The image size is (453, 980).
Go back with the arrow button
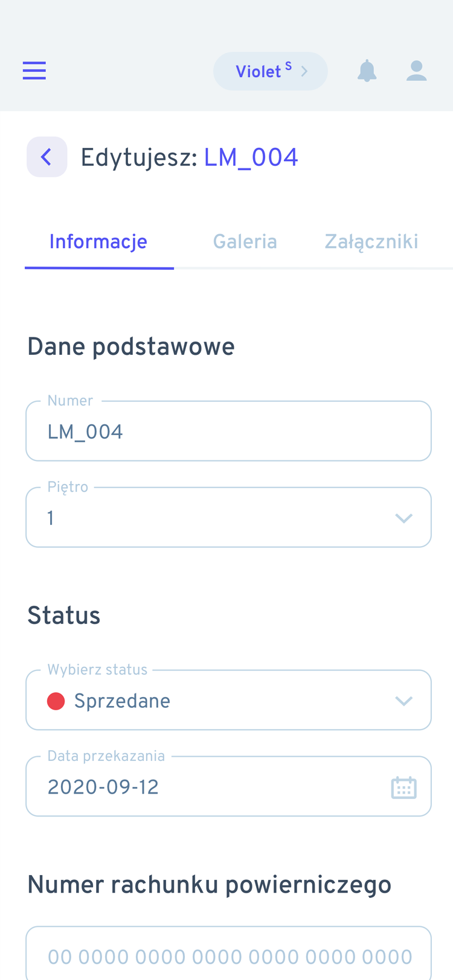(x=47, y=157)
